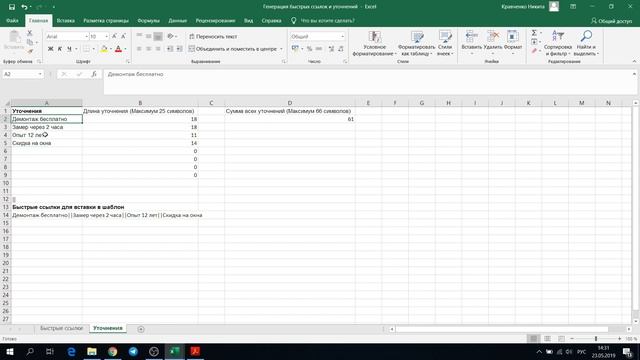Select cell D2 with value 61
Screen dimensions: 640x360
[x=289, y=119]
